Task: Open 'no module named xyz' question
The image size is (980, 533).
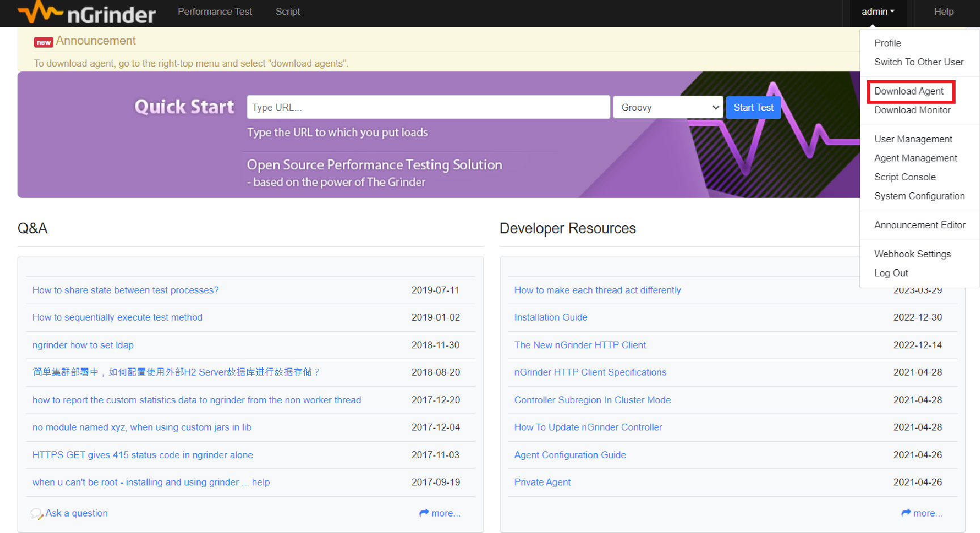Action: [x=142, y=427]
